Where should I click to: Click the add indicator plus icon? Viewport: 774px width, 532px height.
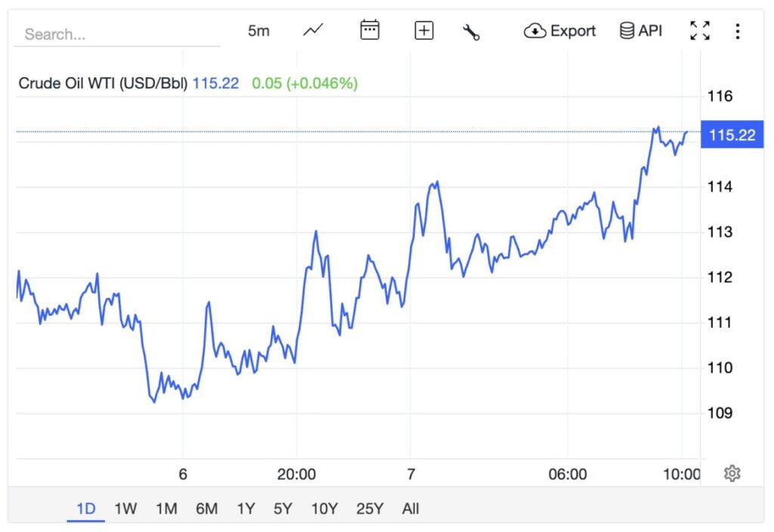coord(423,30)
